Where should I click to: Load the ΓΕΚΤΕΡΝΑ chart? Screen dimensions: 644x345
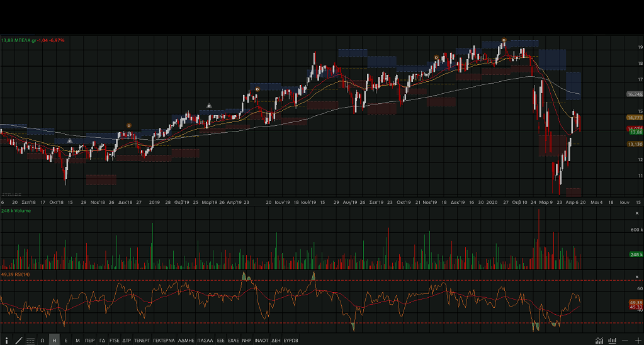coord(164,340)
